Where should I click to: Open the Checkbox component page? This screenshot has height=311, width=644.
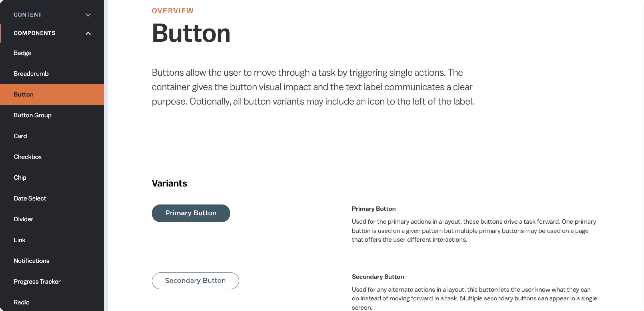(x=28, y=157)
